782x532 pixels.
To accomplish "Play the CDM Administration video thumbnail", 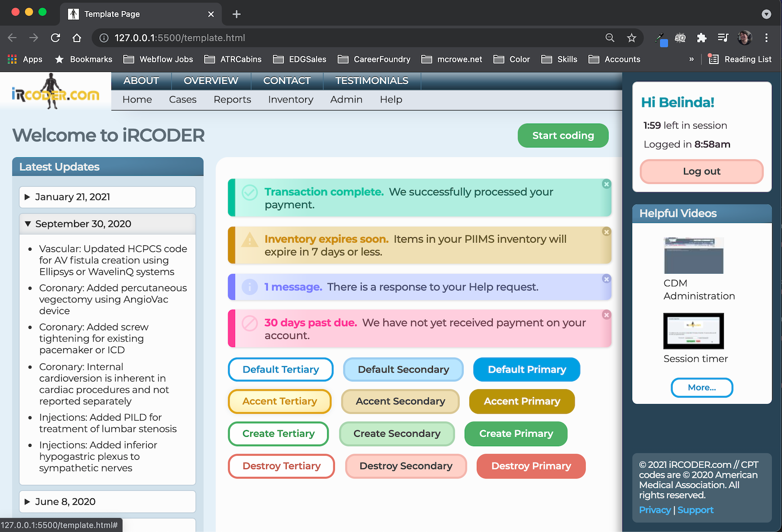I will click(x=693, y=256).
